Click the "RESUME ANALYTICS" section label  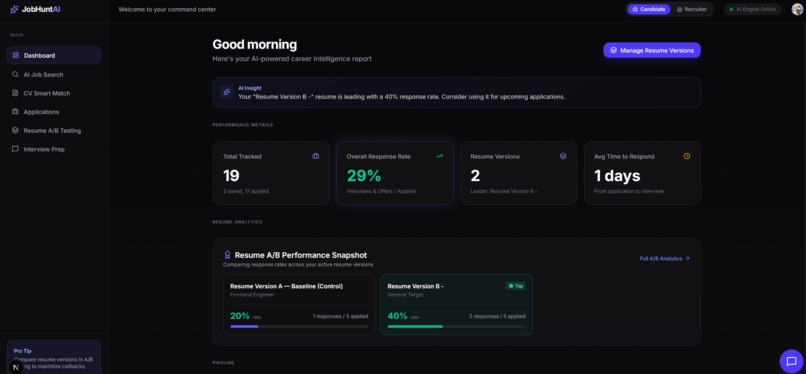(x=237, y=222)
